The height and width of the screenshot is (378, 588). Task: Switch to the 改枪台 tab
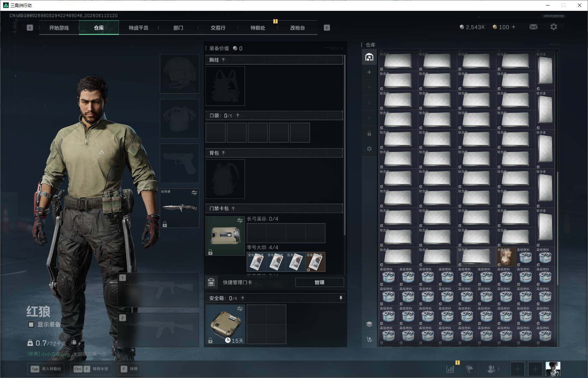click(297, 28)
